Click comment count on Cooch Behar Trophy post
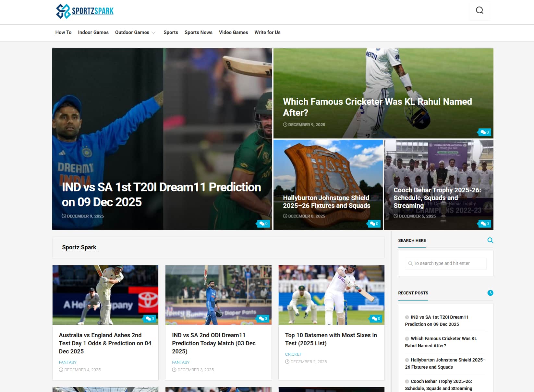Viewport: 534px width, 392px height. (485, 224)
